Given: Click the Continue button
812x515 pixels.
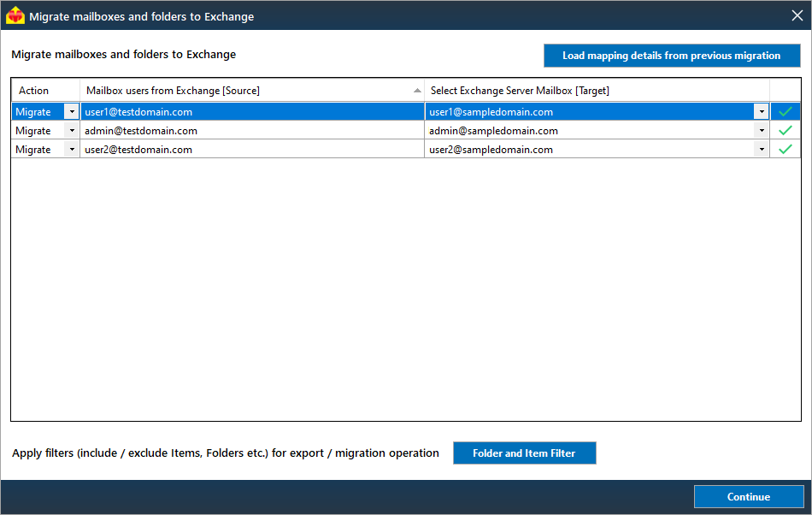Looking at the screenshot, I should [748, 496].
